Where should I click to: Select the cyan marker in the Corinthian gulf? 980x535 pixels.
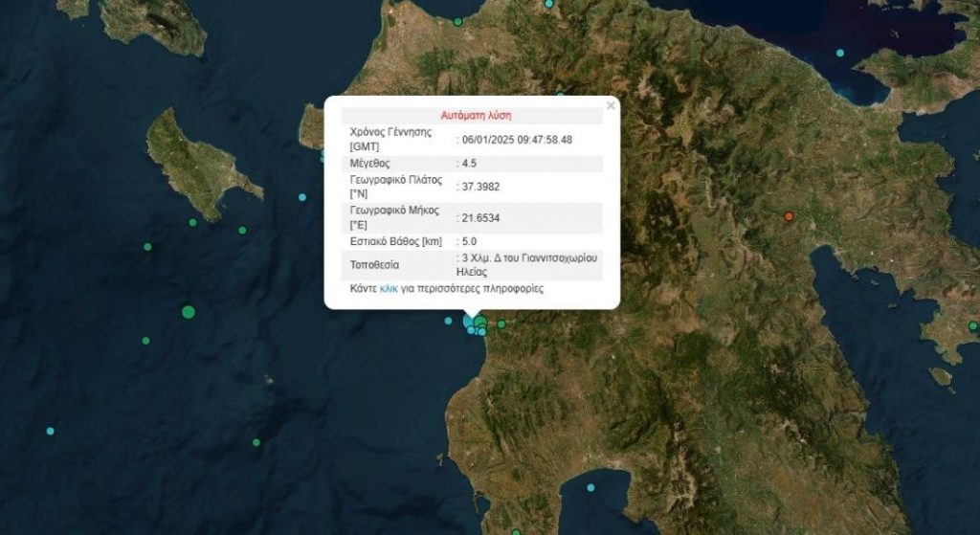coord(840,54)
